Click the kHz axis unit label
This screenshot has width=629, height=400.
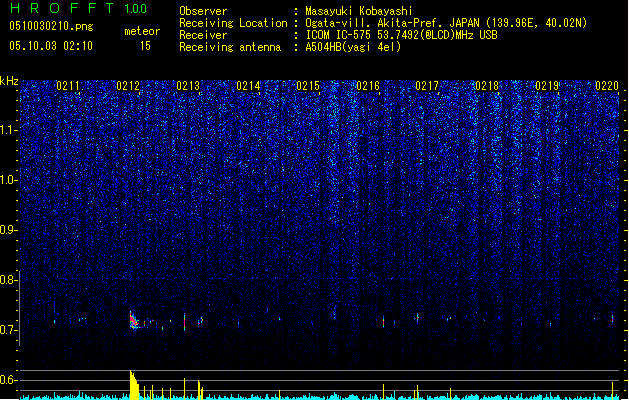(9, 81)
